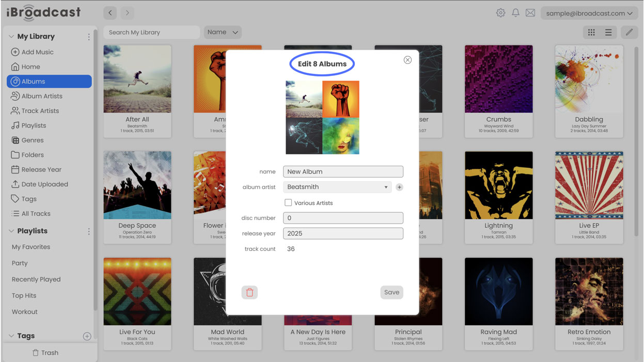Expand the sample@ibroadcast.com account menu
The width and height of the screenshot is (644, 362).
coord(589,13)
